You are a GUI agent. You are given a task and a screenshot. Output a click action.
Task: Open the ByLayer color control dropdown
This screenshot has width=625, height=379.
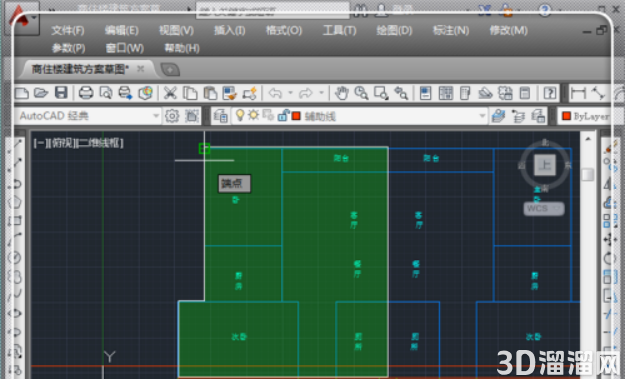click(584, 116)
